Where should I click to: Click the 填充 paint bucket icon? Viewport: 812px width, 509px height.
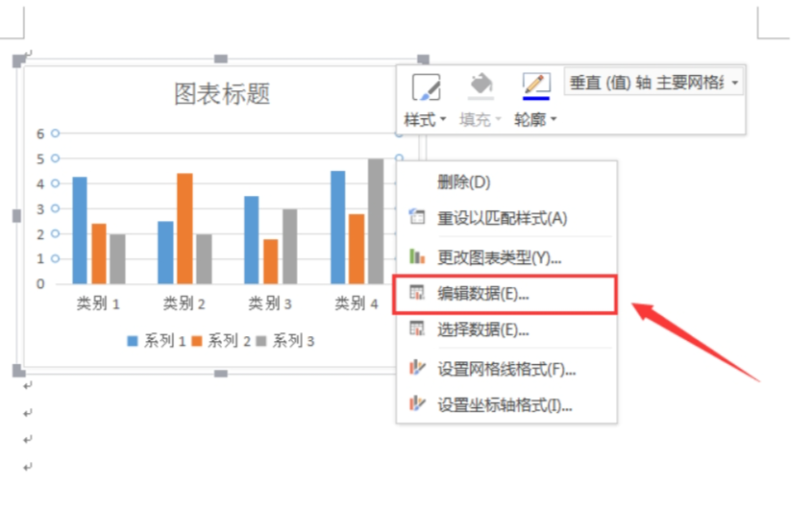[481, 86]
